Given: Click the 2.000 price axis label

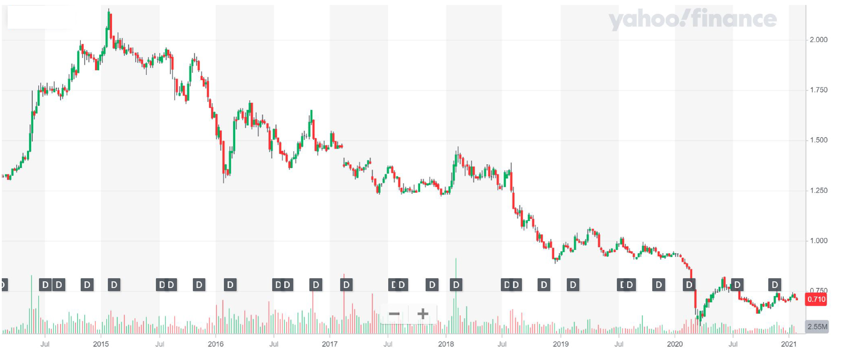Looking at the screenshot, I should tap(818, 40).
